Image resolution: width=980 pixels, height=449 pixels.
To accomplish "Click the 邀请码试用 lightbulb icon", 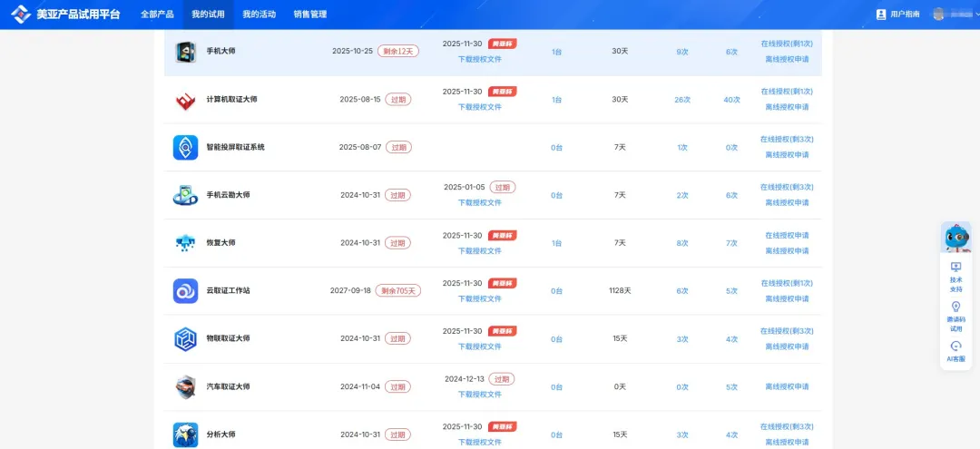I will click(x=955, y=307).
